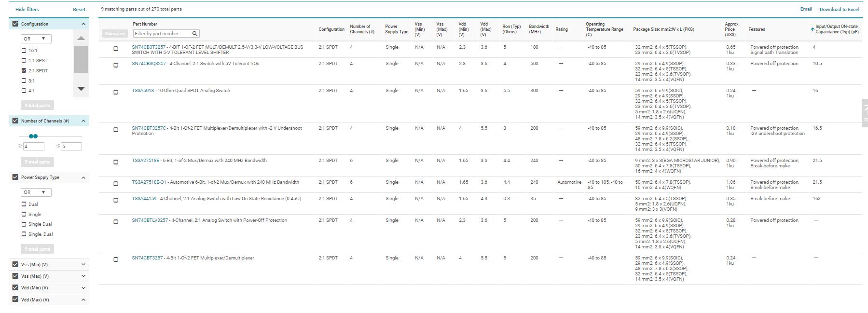Sort by the Package Size column header
The image size is (868, 313).
point(663,29)
